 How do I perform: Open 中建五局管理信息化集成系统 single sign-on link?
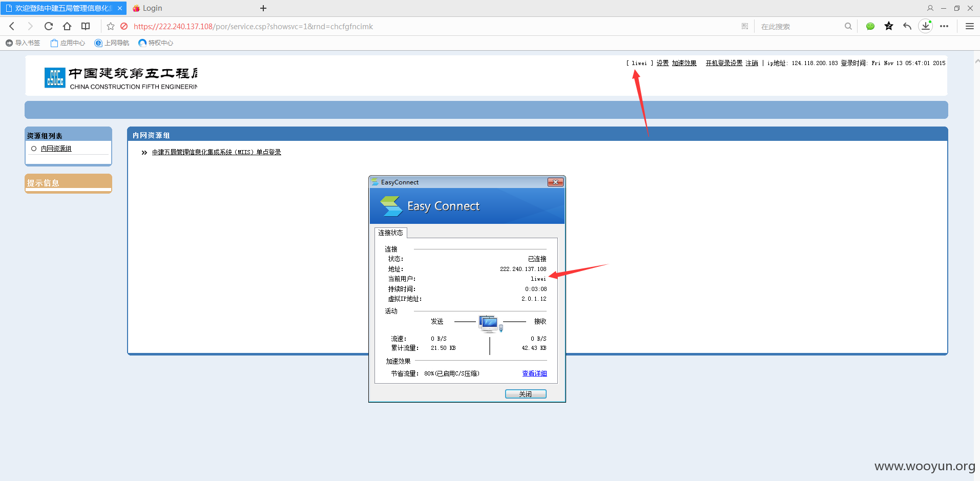click(216, 152)
